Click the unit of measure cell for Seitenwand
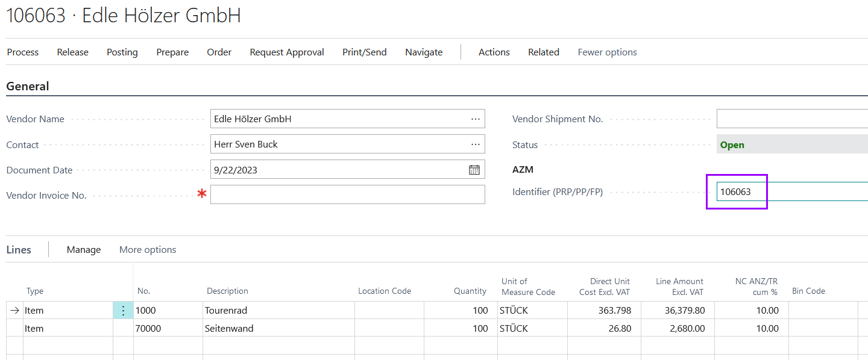 [x=533, y=329]
